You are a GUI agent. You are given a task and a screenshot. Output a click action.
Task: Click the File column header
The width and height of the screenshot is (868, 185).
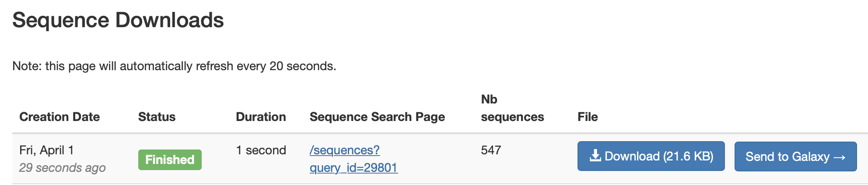588,117
